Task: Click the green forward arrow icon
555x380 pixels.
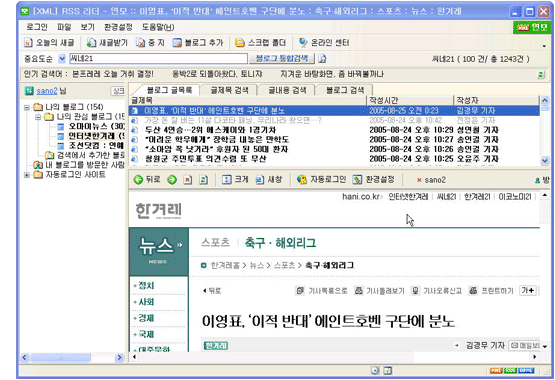Action: [x=172, y=180]
